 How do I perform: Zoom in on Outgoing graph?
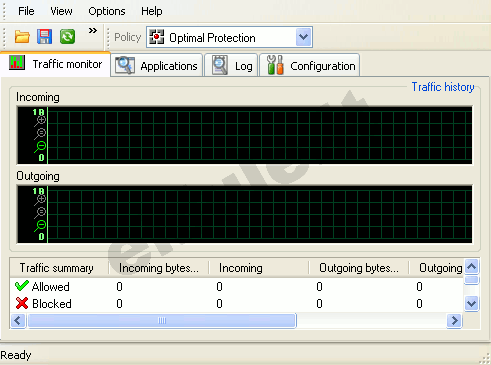[40, 200]
